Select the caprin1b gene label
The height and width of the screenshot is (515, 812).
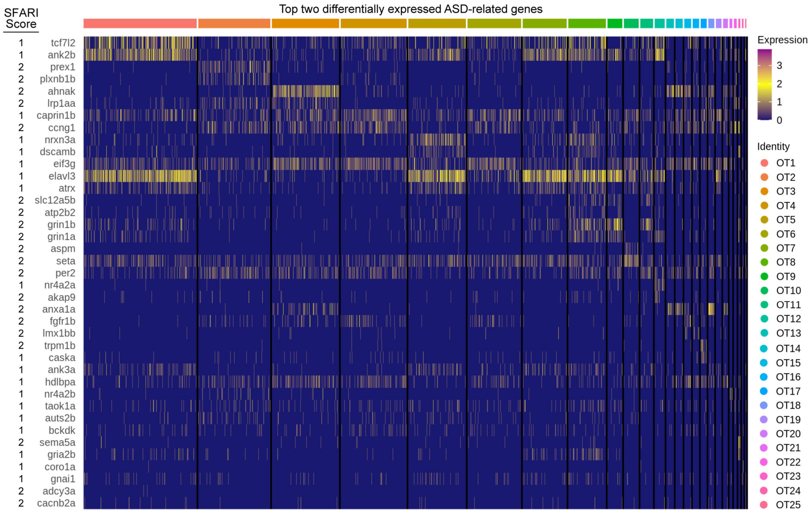coord(56,115)
